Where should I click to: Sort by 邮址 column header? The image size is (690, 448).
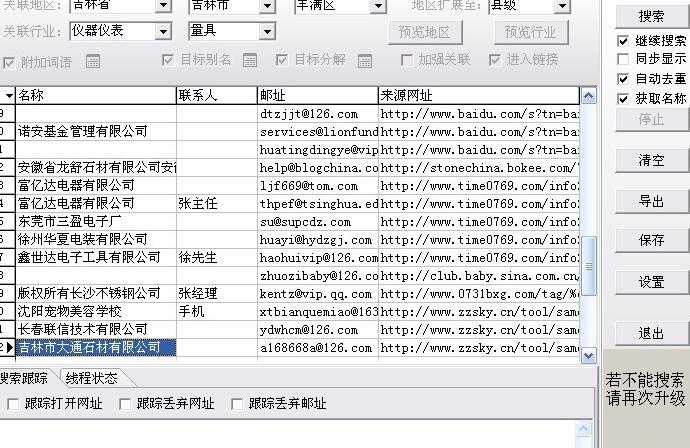point(318,95)
